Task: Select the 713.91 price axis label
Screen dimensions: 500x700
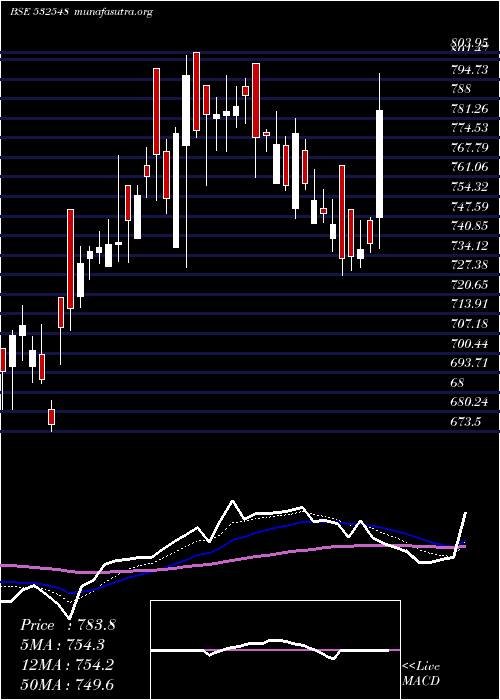Action: 470,304
